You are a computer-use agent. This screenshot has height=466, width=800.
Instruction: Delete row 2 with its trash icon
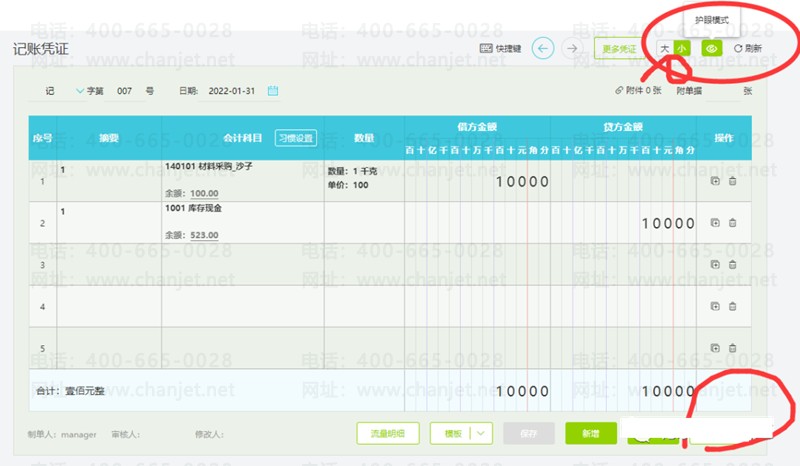732,223
